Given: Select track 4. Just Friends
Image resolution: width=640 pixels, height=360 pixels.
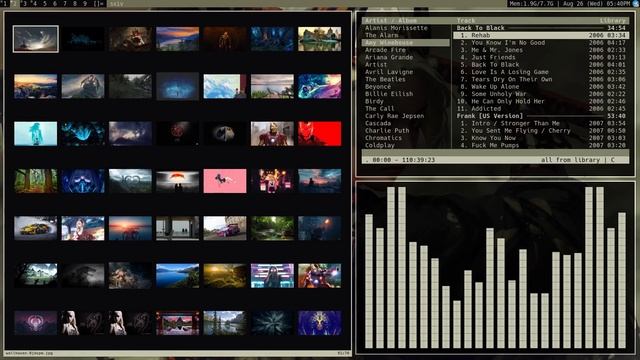Looking at the screenshot, I should tap(541, 58).
